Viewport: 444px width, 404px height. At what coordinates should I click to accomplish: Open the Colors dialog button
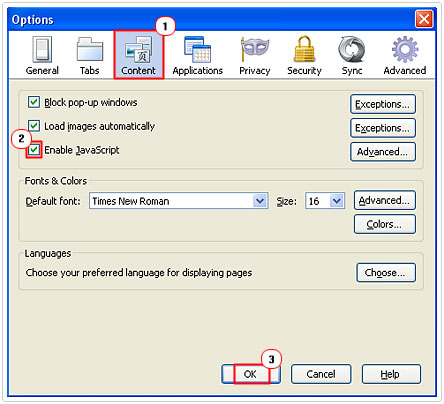[x=385, y=224]
